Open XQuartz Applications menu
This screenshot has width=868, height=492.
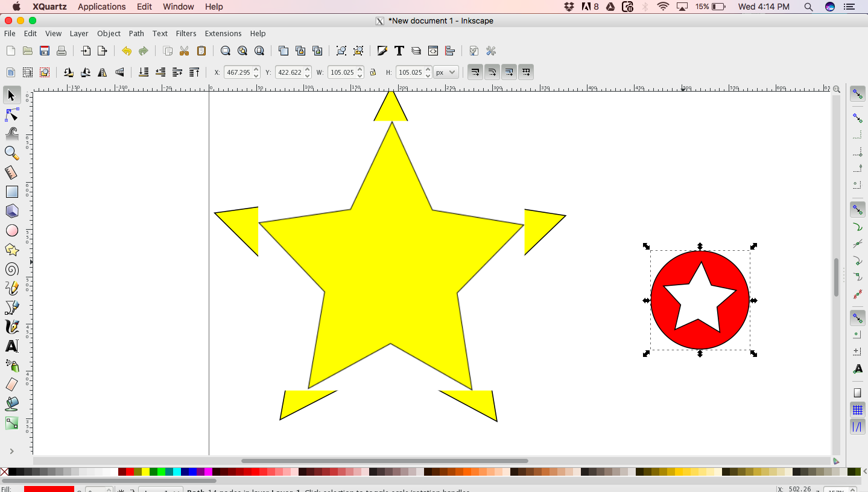(102, 7)
